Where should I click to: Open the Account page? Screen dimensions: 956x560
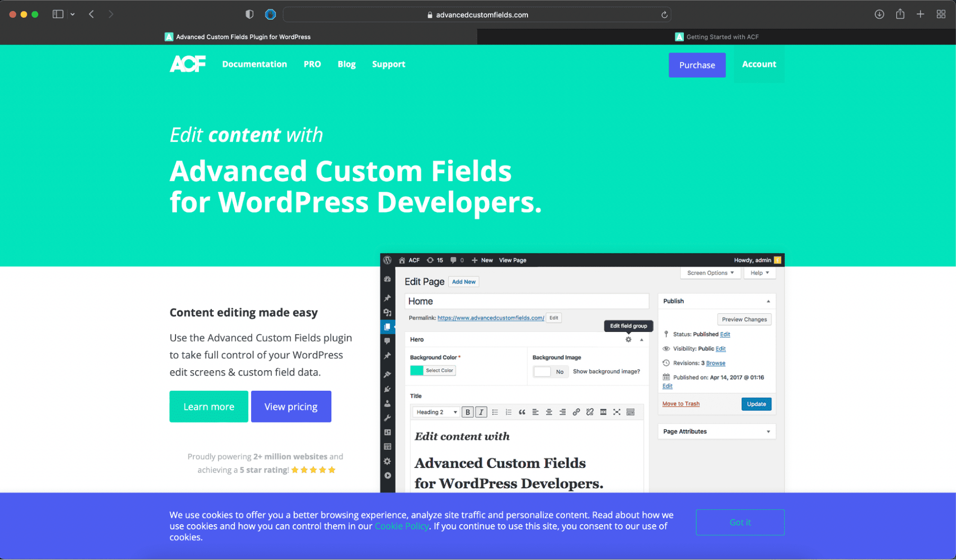coord(759,64)
